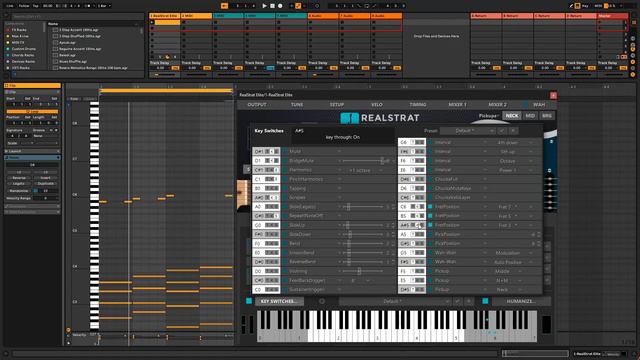
Task: Toggle the WAH enable square
Action: point(526,105)
